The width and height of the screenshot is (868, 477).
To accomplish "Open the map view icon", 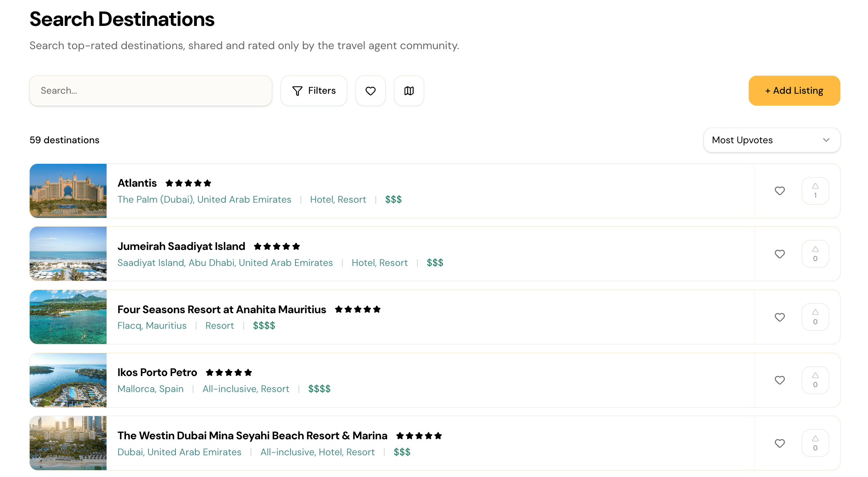I will click(409, 91).
